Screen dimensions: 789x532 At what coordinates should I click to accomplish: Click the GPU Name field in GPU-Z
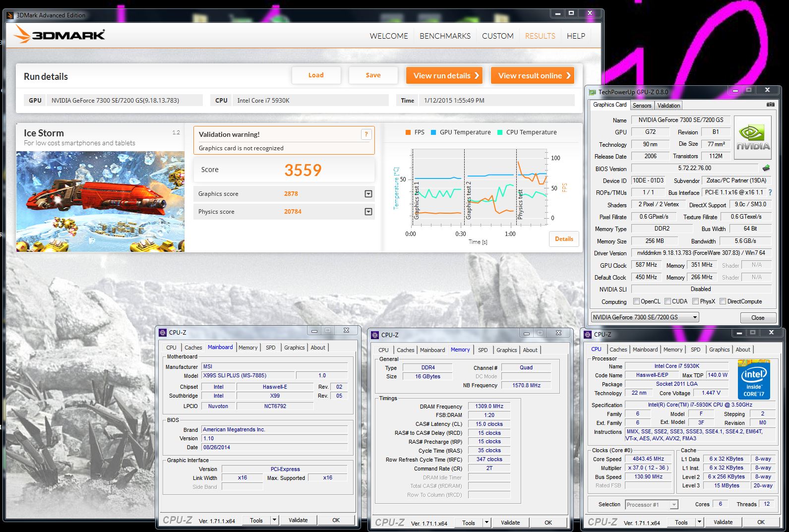[680, 120]
